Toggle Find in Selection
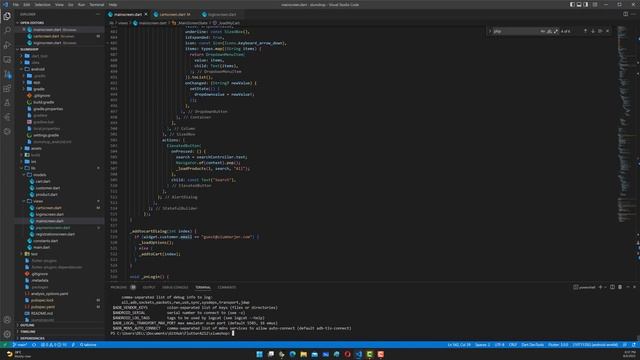 (600, 31)
